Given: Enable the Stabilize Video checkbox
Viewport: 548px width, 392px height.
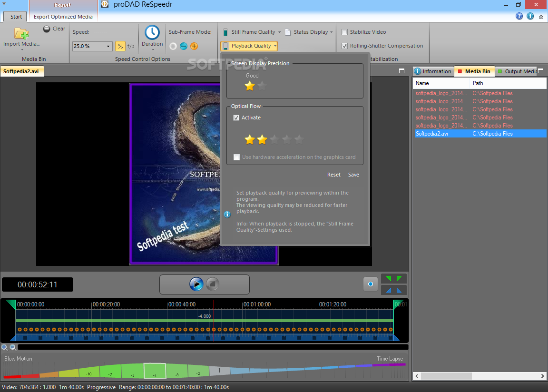Looking at the screenshot, I should (x=344, y=32).
